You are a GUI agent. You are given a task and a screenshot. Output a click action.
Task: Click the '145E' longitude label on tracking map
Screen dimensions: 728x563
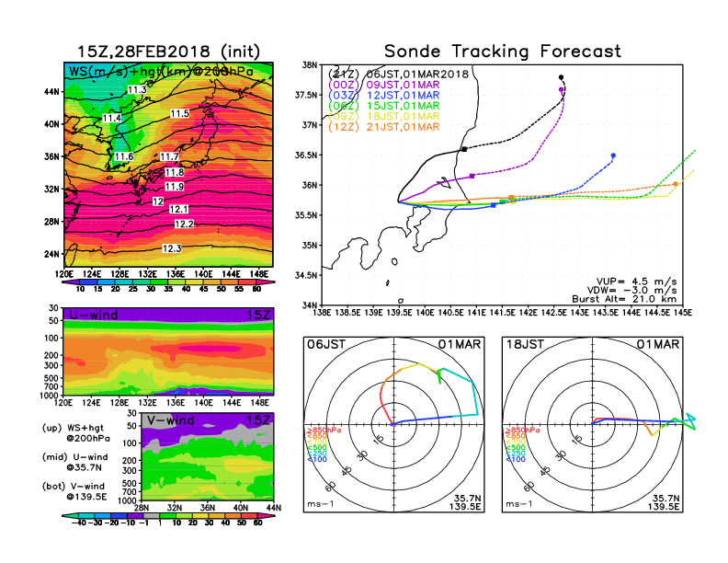683,313
